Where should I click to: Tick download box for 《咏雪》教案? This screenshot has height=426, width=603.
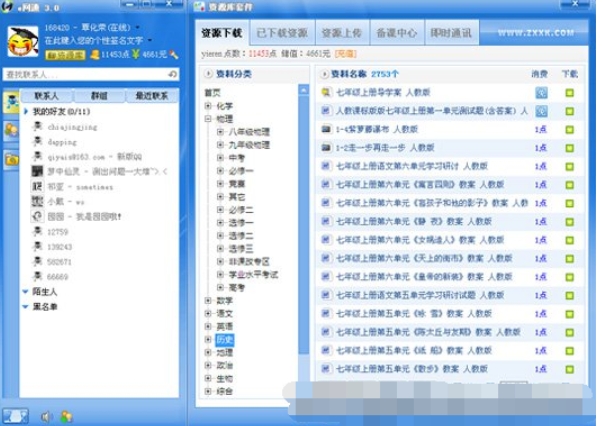(x=570, y=314)
